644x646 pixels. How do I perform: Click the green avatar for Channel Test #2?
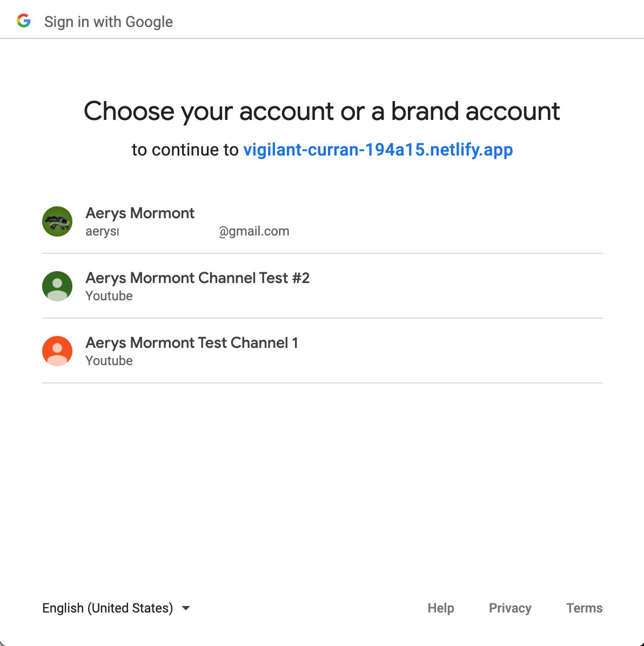57,286
